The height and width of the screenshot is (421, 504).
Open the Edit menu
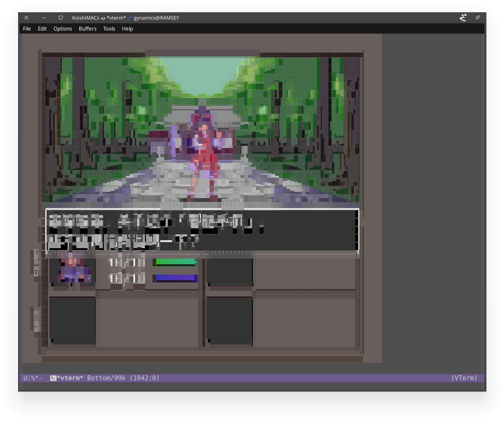[42, 29]
